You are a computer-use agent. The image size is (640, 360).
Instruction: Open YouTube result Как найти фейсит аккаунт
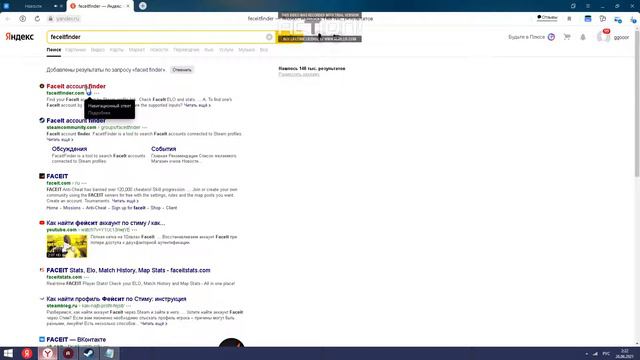[106, 223]
